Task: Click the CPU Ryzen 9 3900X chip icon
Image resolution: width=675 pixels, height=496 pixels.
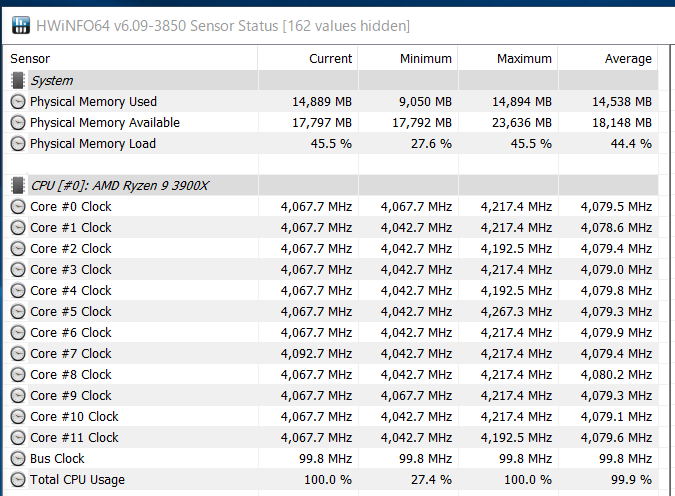Action: 18,186
